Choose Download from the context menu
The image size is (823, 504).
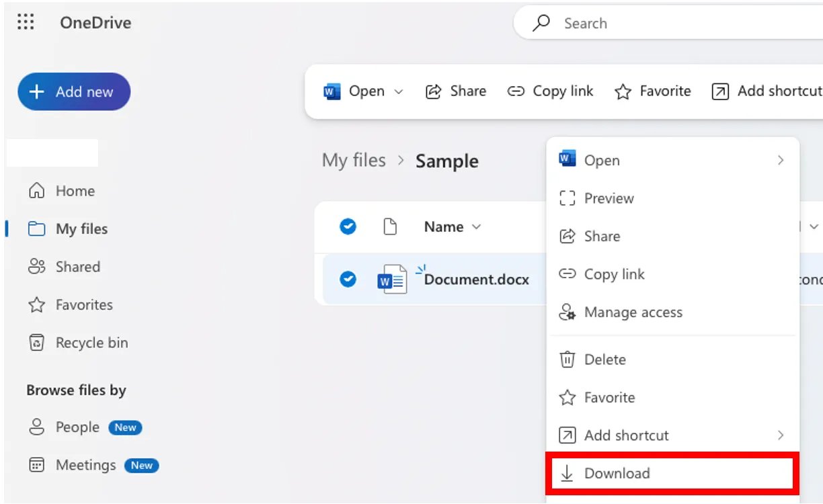(x=617, y=474)
